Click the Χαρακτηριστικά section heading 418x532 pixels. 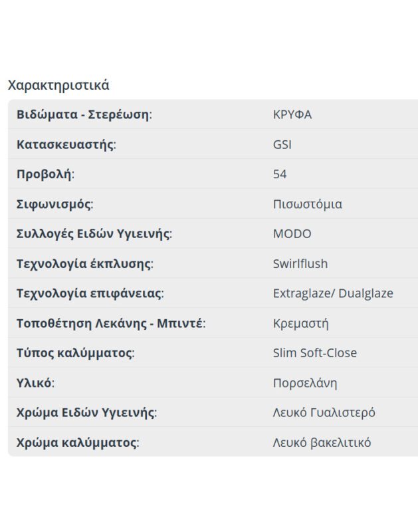[58, 85]
